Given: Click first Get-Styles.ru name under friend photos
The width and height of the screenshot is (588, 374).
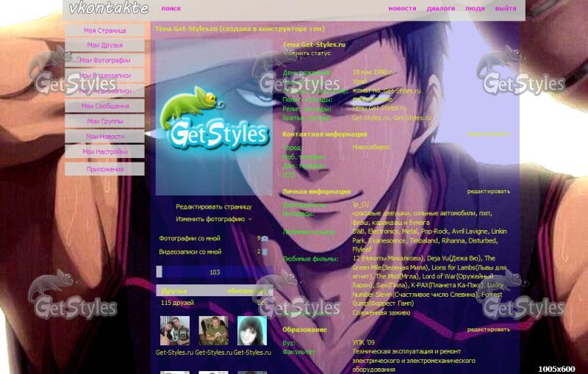Looking at the screenshot, I should click(x=174, y=352).
